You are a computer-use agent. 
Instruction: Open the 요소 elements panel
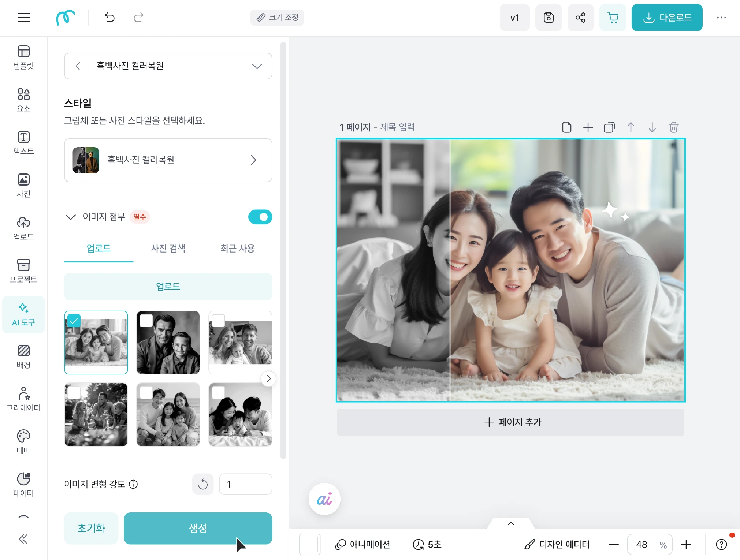[23, 100]
